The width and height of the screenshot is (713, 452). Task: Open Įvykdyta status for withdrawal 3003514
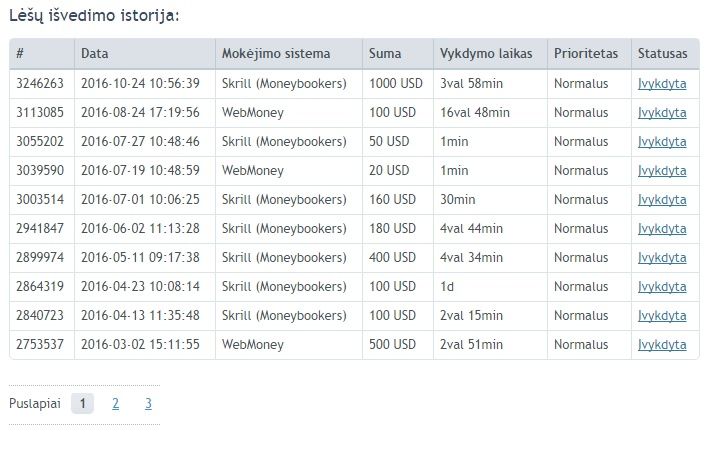click(662, 200)
